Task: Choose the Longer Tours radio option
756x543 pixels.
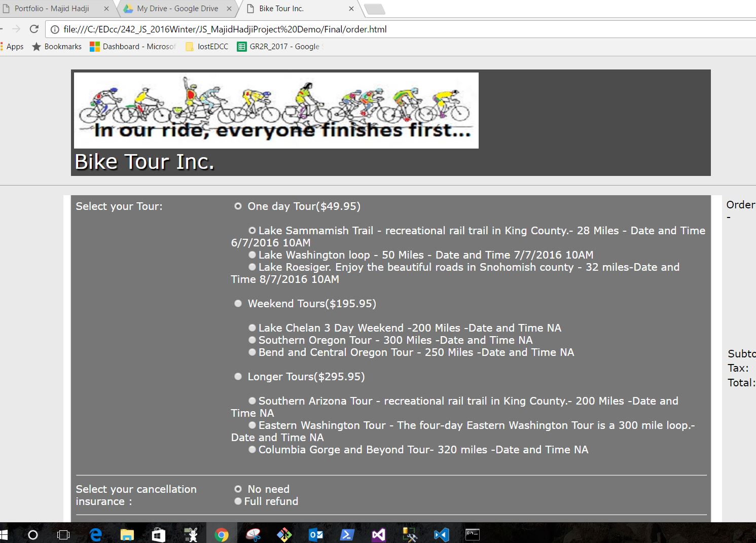Action: (238, 377)
